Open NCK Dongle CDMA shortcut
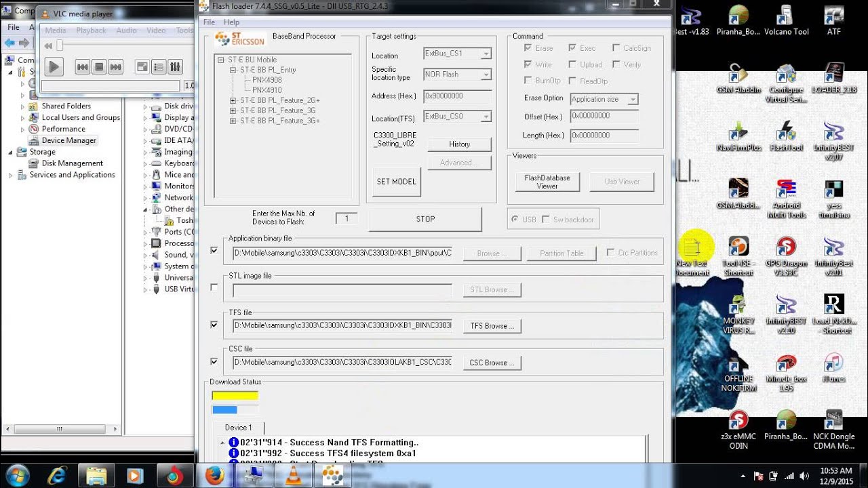 [x=833, y=430]
